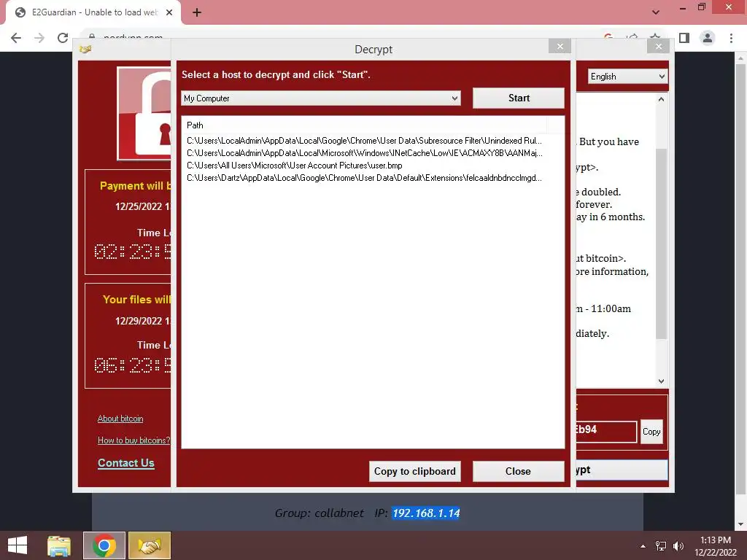The image size is (747, 560).
Task: Click the volume speaker tray icon
Action: tap(678, 546)
